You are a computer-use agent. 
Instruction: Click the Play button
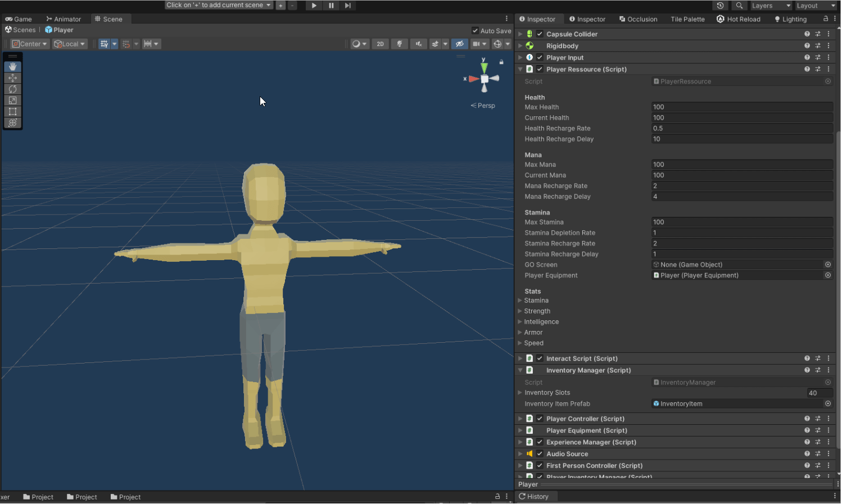[x=314, y=6]
